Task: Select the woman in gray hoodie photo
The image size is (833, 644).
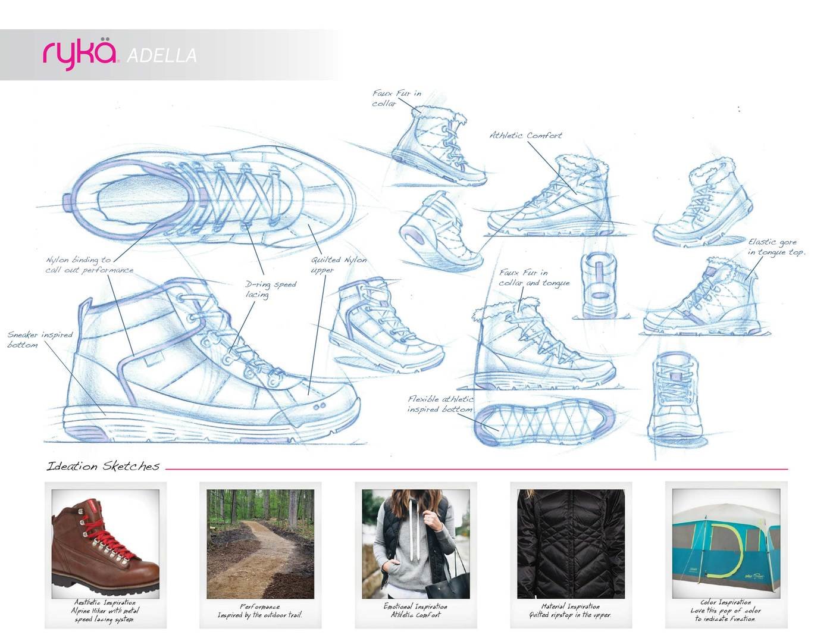Action: 415,544
